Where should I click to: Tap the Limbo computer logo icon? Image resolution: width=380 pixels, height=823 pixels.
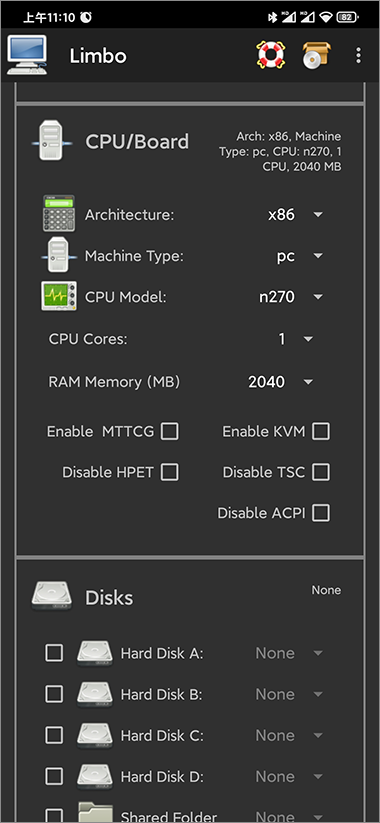[x=27, y=55]
